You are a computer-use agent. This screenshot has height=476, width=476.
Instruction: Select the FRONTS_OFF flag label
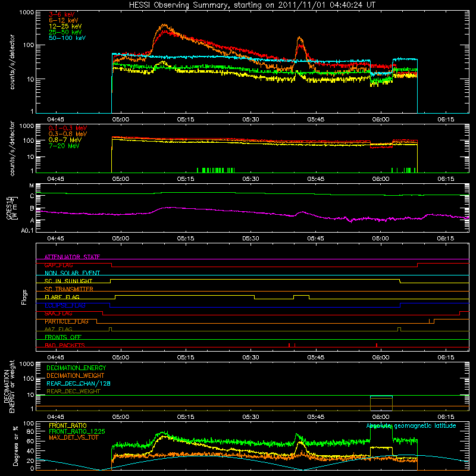coord(63,337)
